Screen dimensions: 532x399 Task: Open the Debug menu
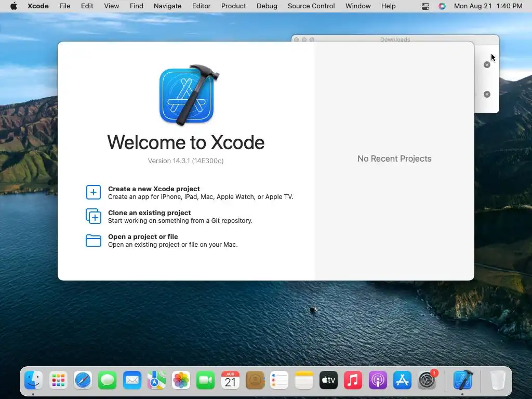point(267,6)
